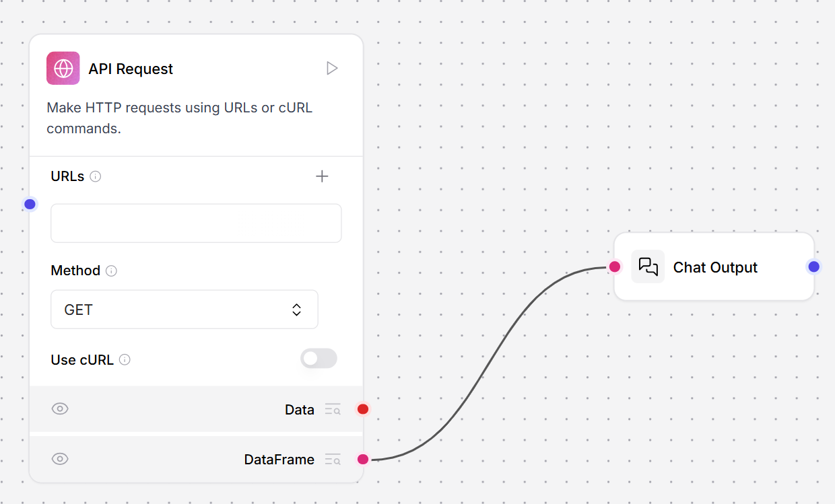Click the API Request globe icon
This screenshot has height=504, width=835.
click(x=63, y=68)
